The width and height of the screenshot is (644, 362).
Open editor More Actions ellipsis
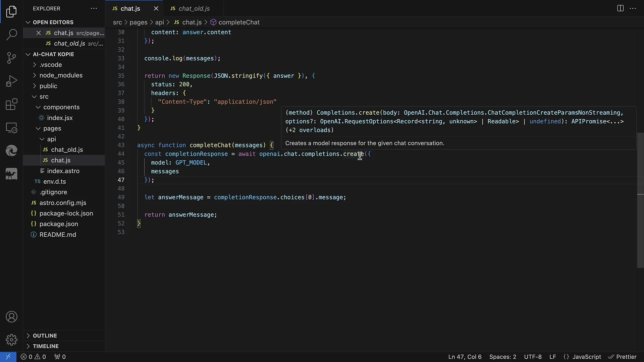coord(633,8)
